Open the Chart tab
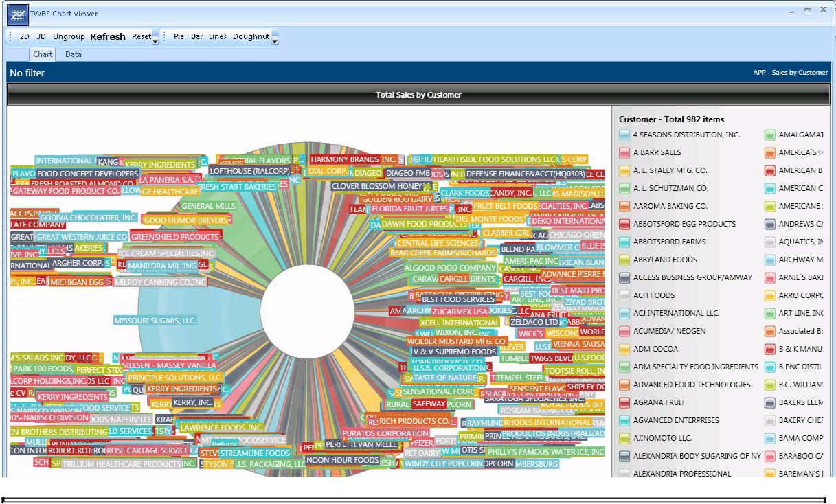Image resolution: width=836 pixels, height=504 pixels. point(43,54)
